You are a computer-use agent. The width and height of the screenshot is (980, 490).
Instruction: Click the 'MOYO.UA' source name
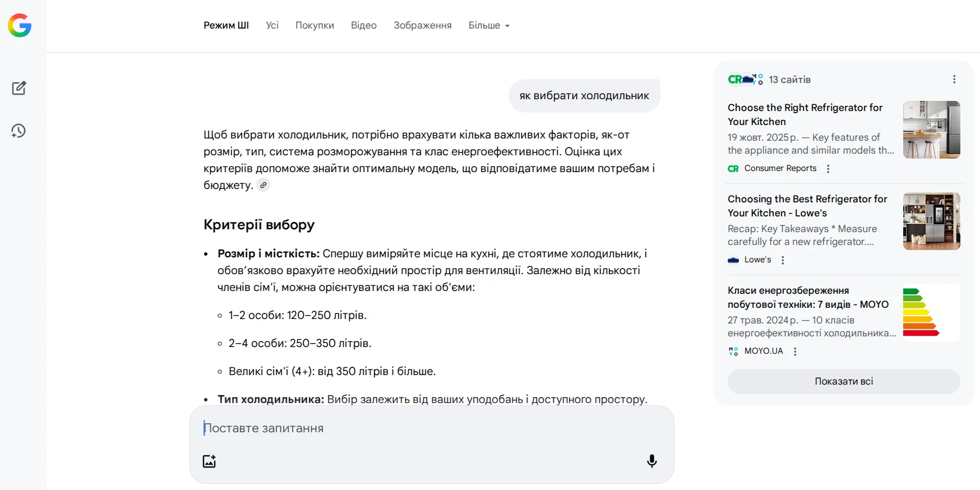764,351
